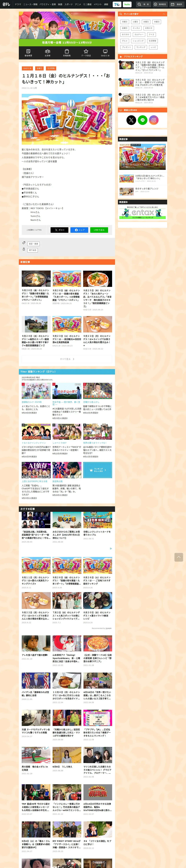Filter by the 木曜日 tag

(157, 22)
